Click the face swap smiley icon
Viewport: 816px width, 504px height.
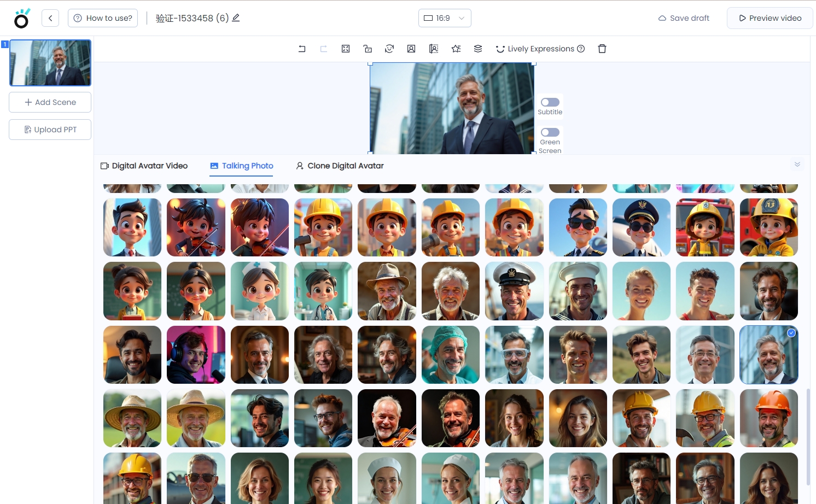pyautogui.click(x=389, y=49)
